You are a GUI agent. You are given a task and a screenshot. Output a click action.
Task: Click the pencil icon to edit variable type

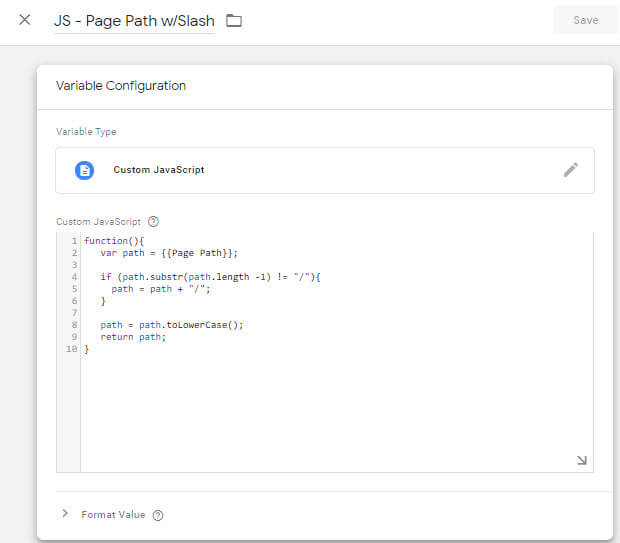[570, 170]
